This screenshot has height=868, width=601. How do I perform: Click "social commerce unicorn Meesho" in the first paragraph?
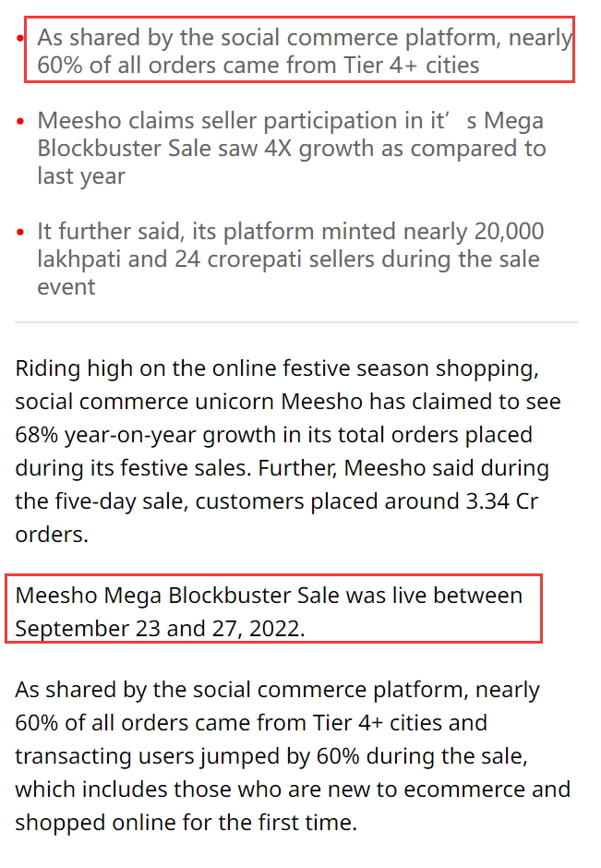pyautogui.click(x=188, y=402)
